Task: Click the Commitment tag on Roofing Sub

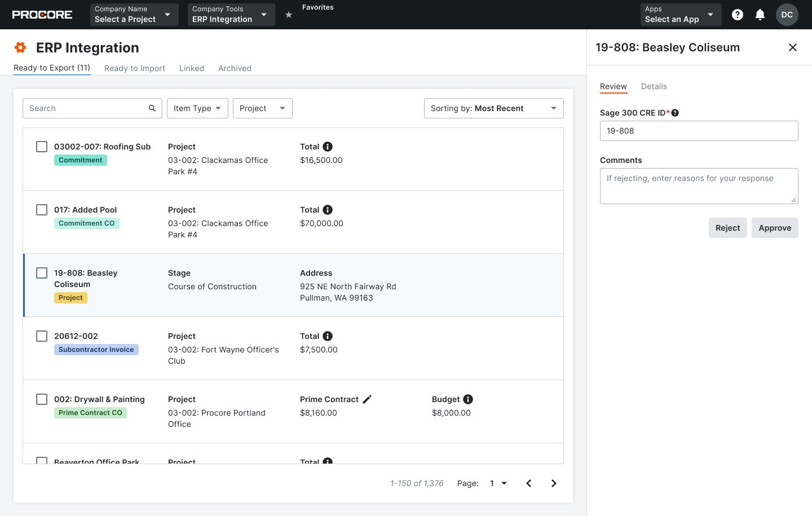Action: click(81, 160)
